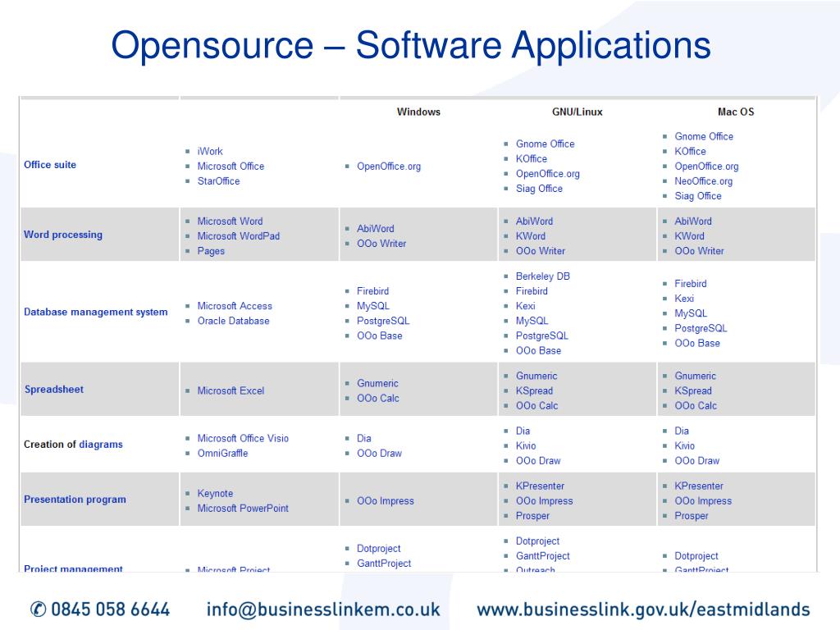The image size is (840, 630).
Task: Click the Oracle Database link
Action: (x=233, y=321)
